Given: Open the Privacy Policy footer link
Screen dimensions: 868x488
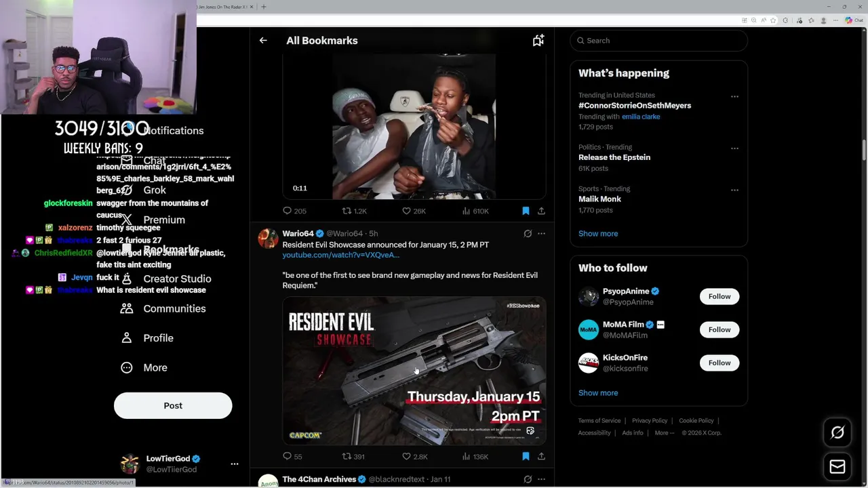Looking at the screenshot, I should pos(650,421).
